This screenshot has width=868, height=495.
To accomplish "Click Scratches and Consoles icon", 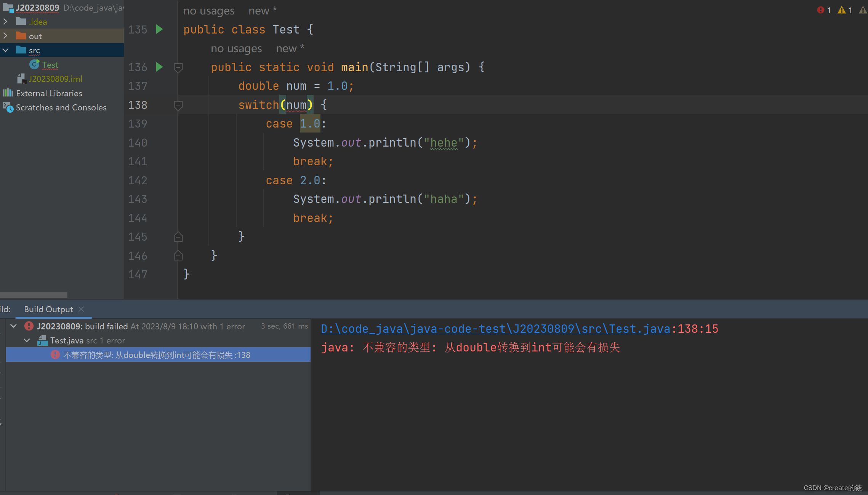I will (x=8, y=107).
